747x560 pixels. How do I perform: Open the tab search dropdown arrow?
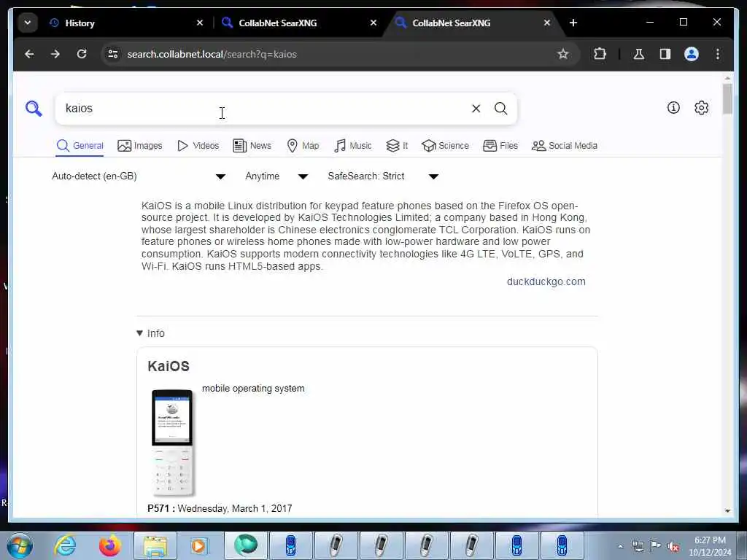coord(28,23)
